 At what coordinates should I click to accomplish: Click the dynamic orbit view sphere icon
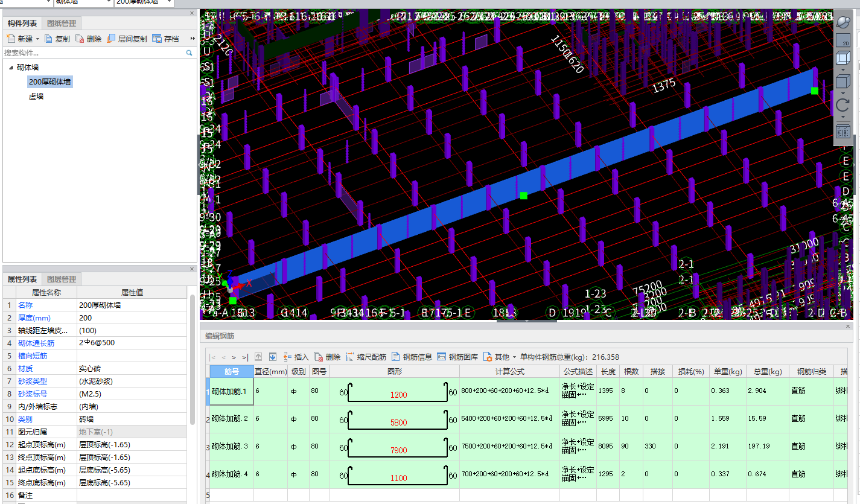[x=843, y=22]
